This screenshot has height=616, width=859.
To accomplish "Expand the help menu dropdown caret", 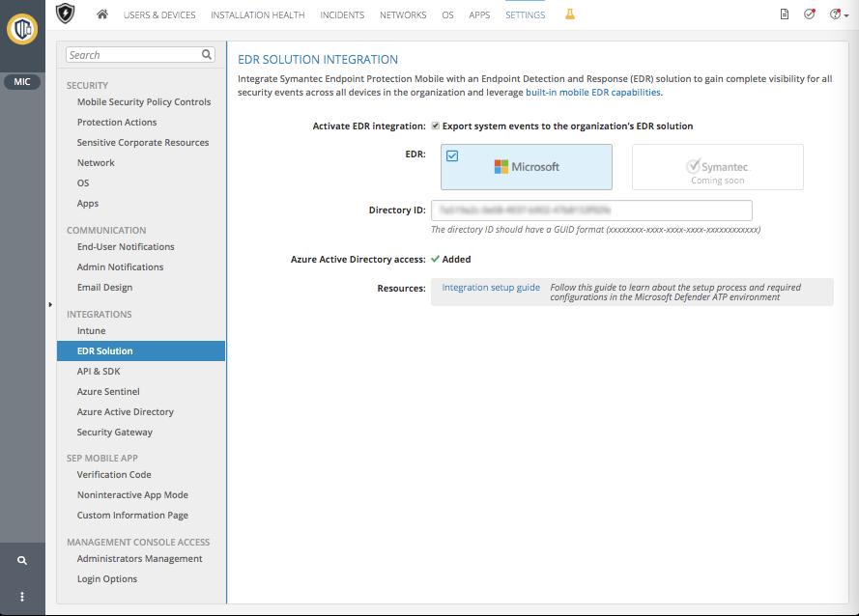I will pyautogui.click(x=845, y=14).
